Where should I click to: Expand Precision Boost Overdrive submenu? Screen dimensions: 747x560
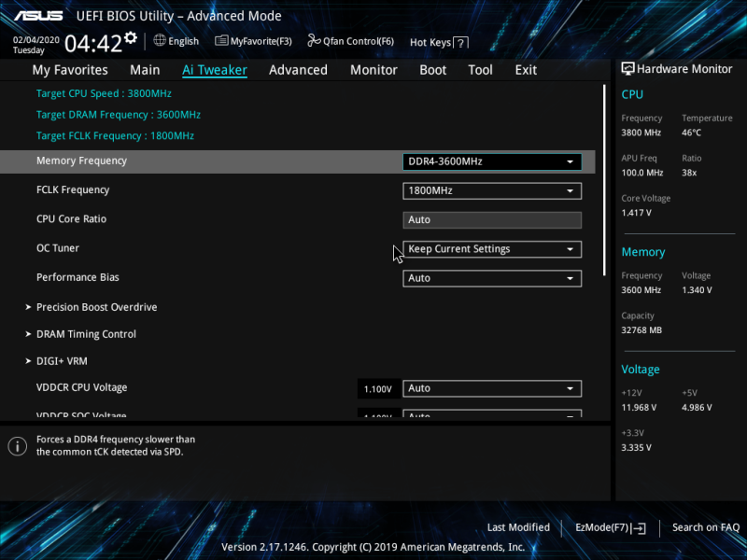97,307
